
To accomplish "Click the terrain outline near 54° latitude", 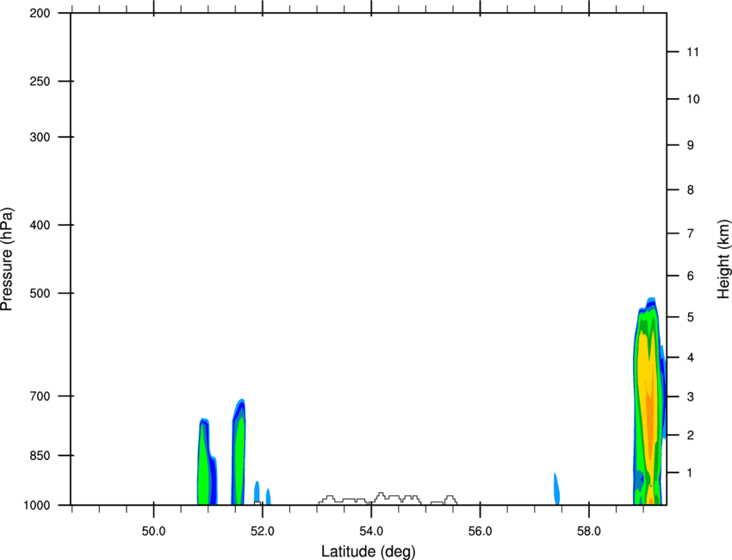I will (388, 499).
